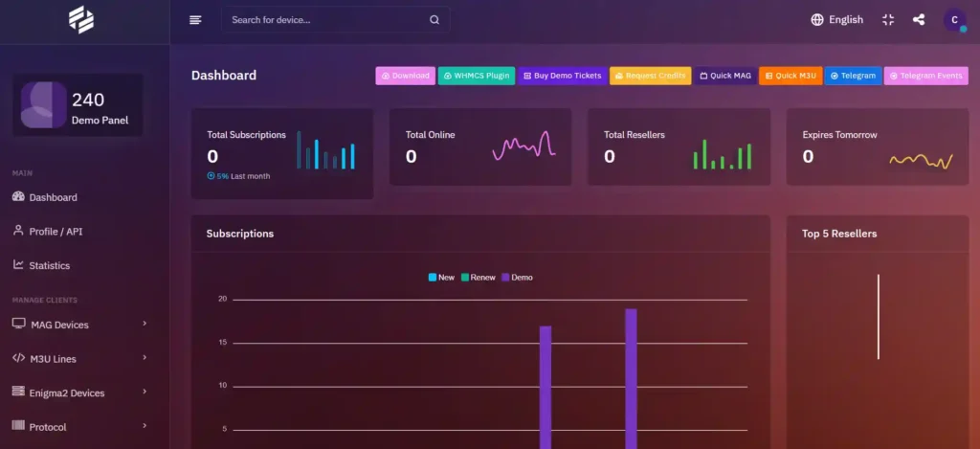This screenshot has width=980, height=449.
Task: Select M3U Lines in sidebar
Action: (54, 359)
